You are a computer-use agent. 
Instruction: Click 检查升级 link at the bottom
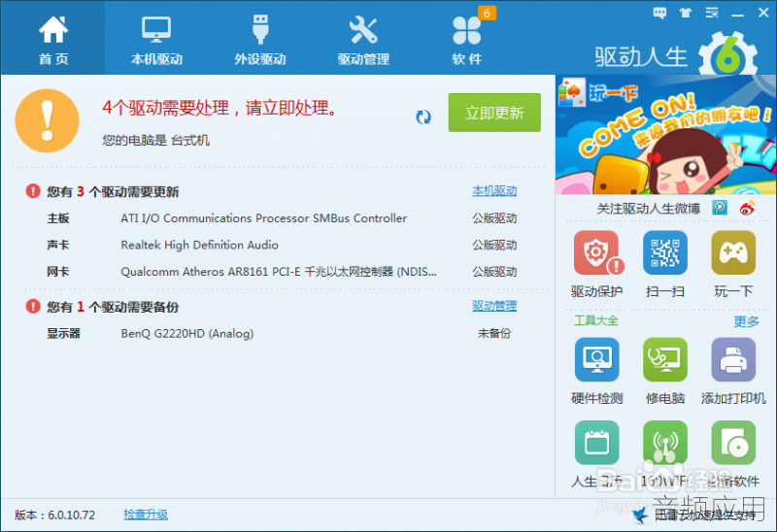(x=145, y=515)
